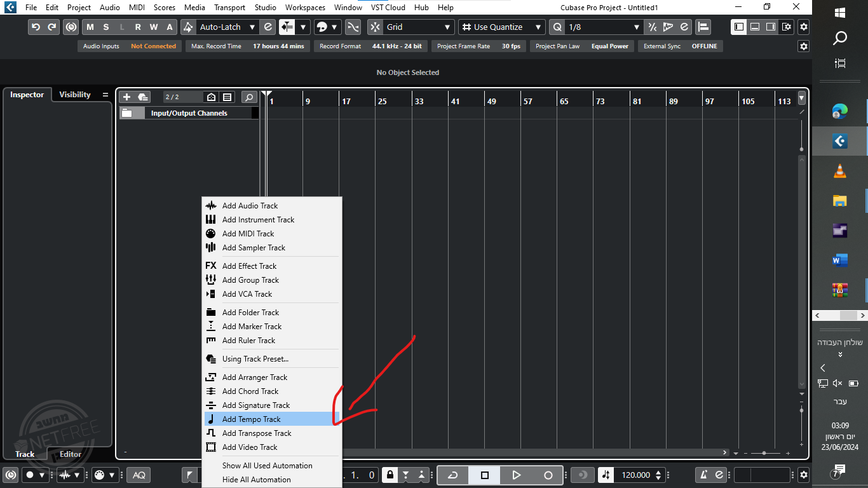Select the Editor tab at the bottom
The height and width of the screenshot is (488, 868).
click(x=71, y=454)
